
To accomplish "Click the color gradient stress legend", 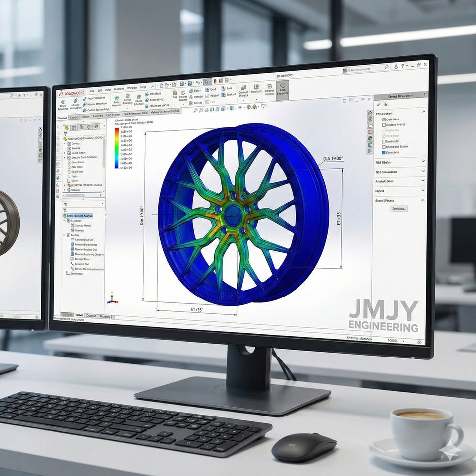I will click(x=117, y=148).
